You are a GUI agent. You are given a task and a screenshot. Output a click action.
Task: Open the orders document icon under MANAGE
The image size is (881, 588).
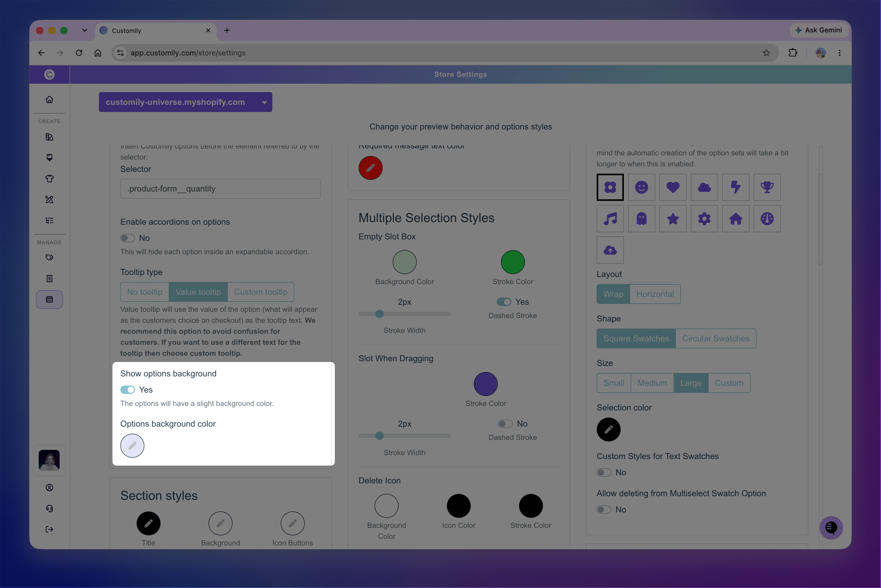point(49,278)
